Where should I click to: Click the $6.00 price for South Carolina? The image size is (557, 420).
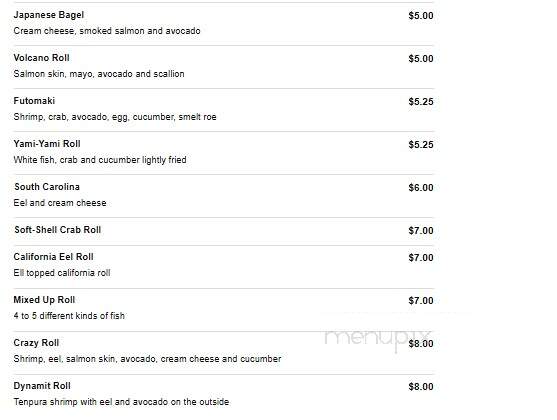pos(421,188)
